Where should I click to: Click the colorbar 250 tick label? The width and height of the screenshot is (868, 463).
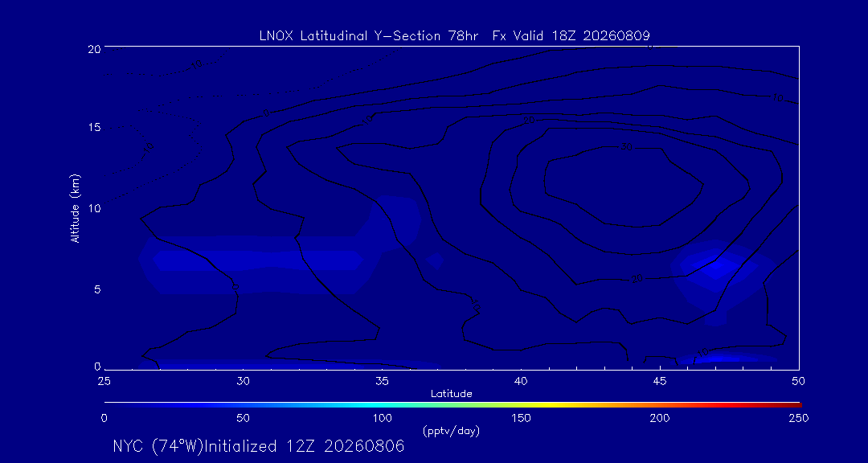tap(799, 418)
